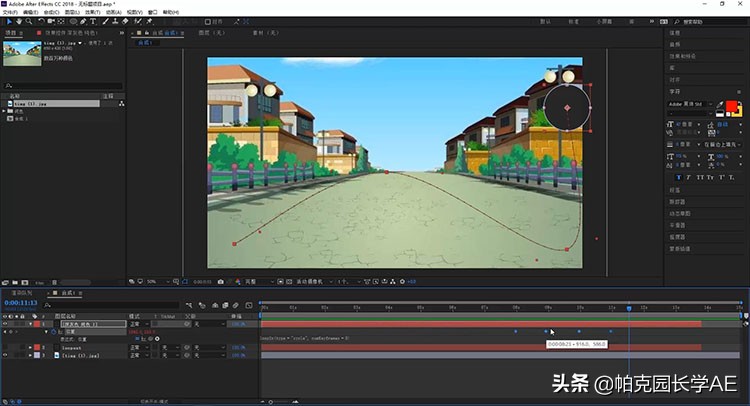
Task: Expand layer 2 disclosure triangle
Action: point(31,348)
